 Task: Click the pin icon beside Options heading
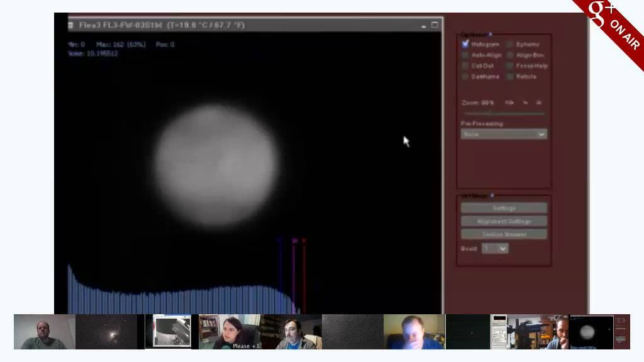[491, 35]
